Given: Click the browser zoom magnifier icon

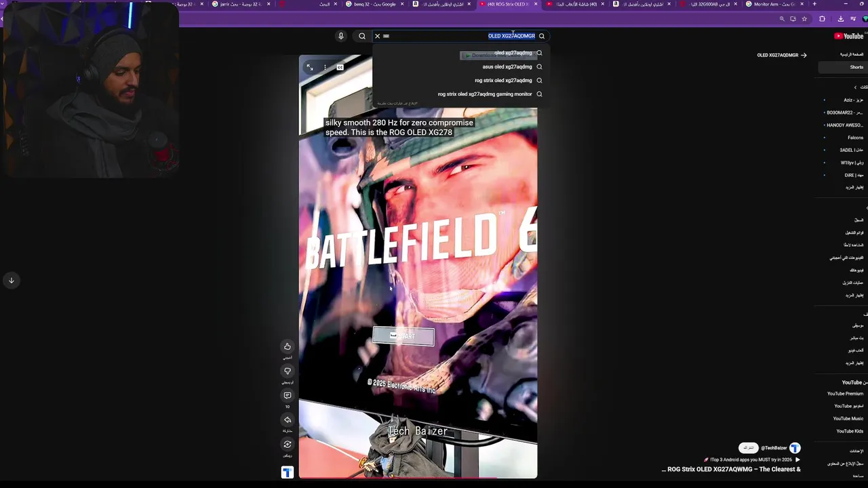Looking at the screenshot, I should click(782, 19).
